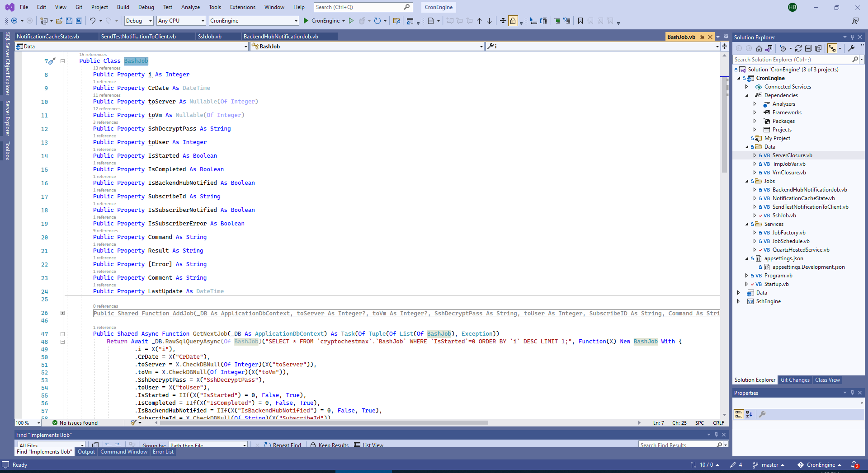
Task: Click the Toggle Bookmark icon in toolbar
Action: [580, 21]
